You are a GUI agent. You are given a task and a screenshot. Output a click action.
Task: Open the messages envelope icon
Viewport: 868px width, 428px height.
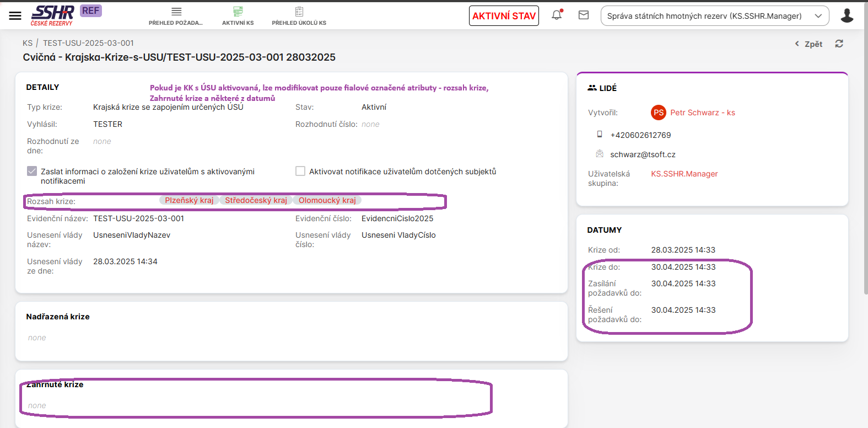(x=584, y=15)
